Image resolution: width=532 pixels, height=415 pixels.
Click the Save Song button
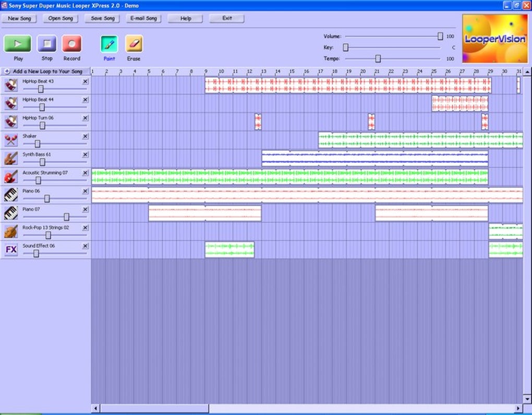click(102, 18)
